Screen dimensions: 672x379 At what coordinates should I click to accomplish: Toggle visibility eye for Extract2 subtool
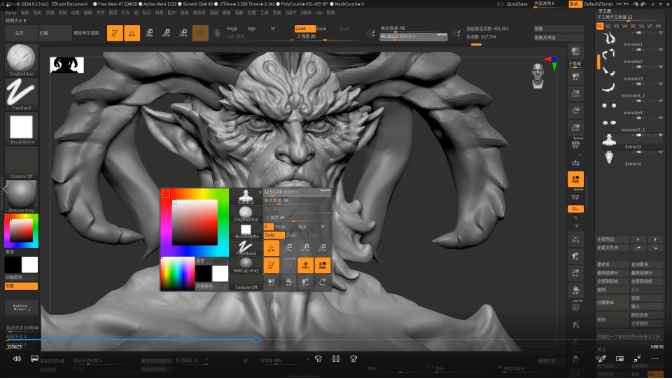(x=660, y=135)
